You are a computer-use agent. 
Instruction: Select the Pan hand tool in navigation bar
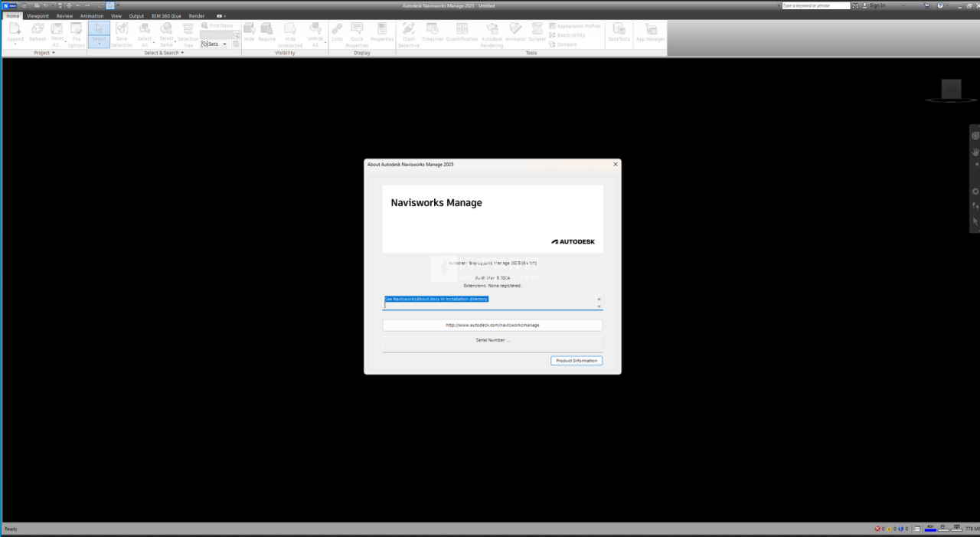(x=975, y=152)
